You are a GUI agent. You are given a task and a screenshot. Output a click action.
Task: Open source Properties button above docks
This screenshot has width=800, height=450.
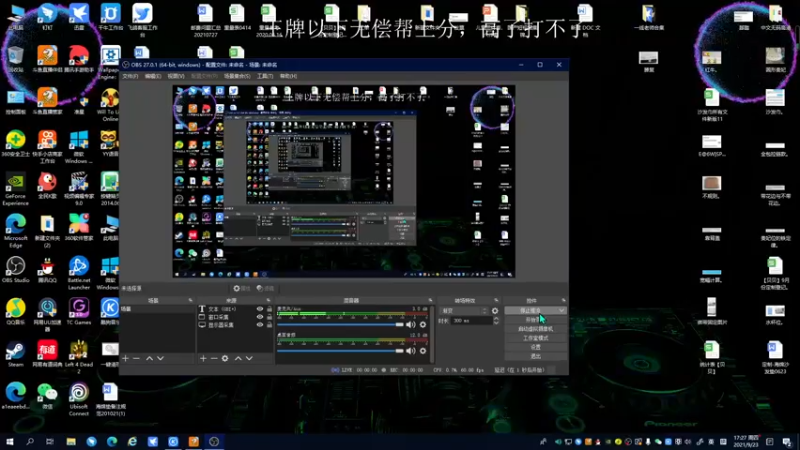click(242, 288)
